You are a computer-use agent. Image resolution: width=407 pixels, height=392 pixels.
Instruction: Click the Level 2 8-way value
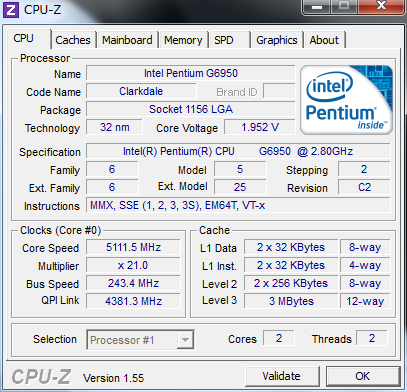(365, 283)
